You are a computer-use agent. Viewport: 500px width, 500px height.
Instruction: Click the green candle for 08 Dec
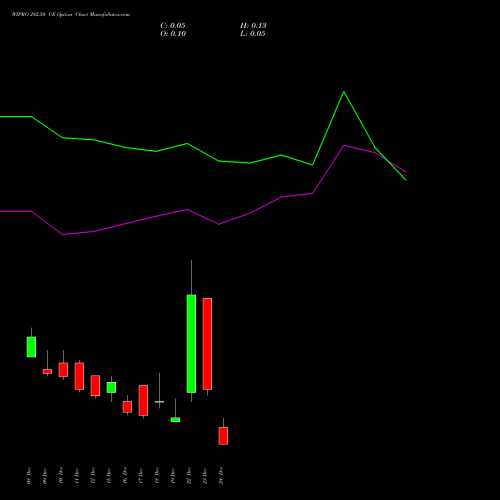31,347
